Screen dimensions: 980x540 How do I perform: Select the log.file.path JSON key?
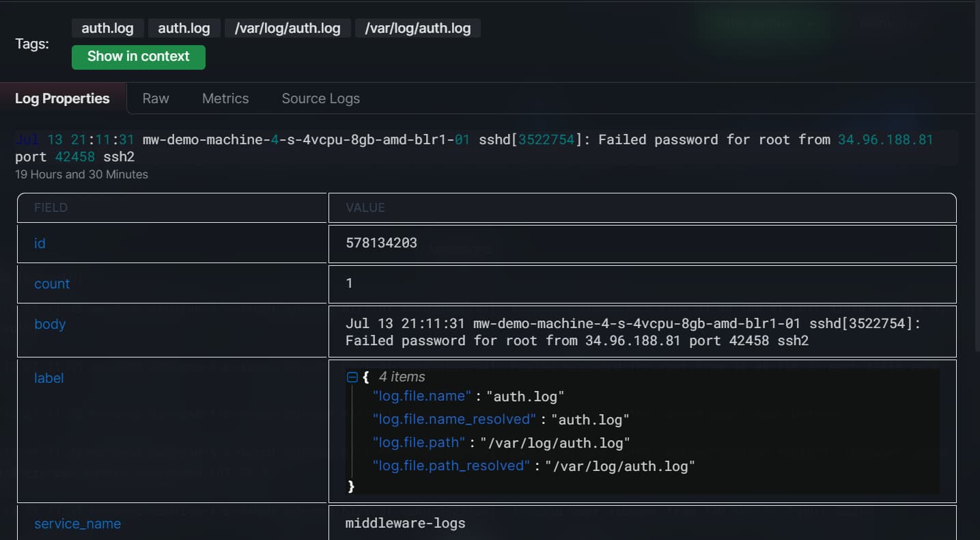419,442
